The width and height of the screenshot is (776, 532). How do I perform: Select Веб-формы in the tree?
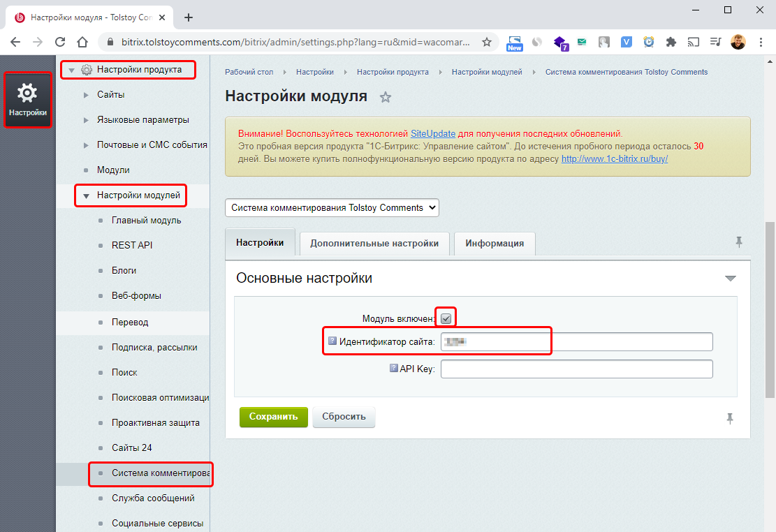(x=137, y=296)
